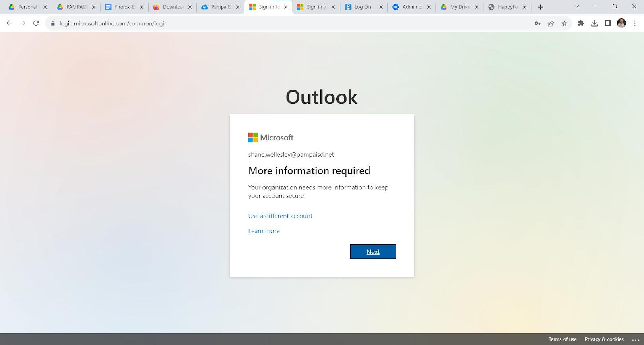Open the Downloads icon
The image size is (644, 345).
coord(594,23)
